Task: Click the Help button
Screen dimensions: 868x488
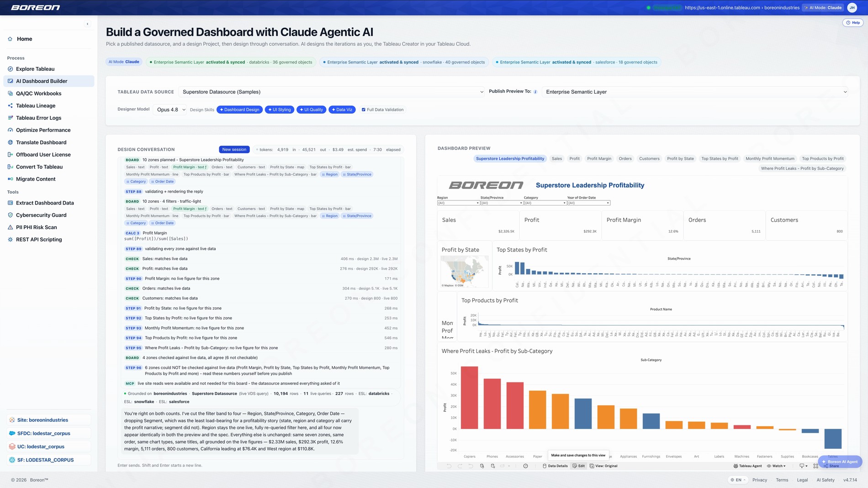Action: point(852,22)
